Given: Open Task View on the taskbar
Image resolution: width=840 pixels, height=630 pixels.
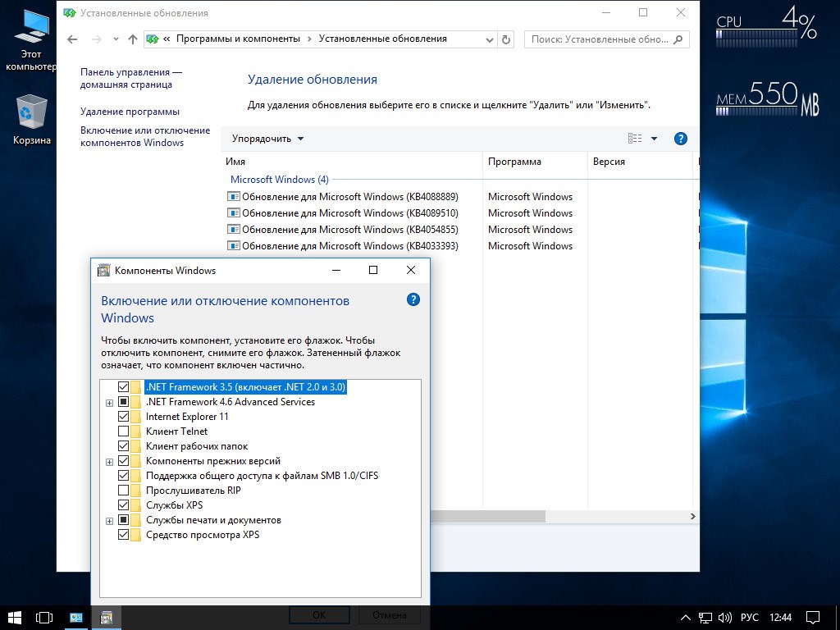Looking at the screenshot, I should [x=44, y=616].
